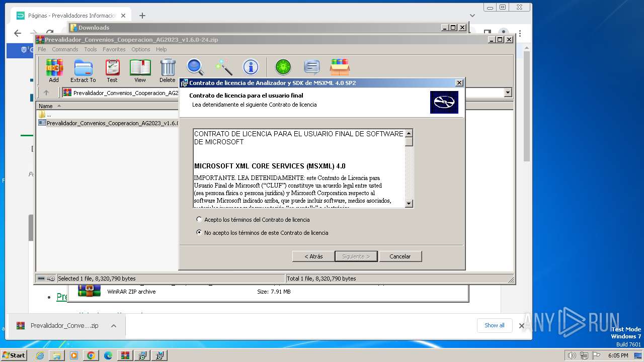Switch to WinRAR taskbar button
The width and height of the screenshot is (644, 362).
click(125, 355)
